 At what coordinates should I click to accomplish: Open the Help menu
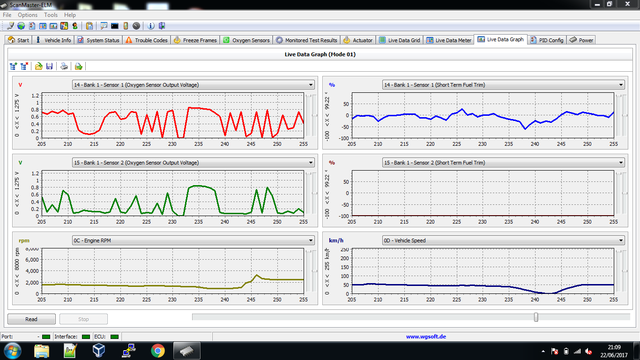tap(70, 15)
